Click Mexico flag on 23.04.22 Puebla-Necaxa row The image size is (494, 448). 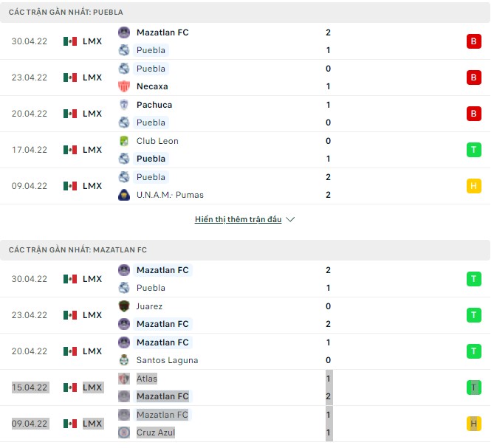tap(70, 77)
